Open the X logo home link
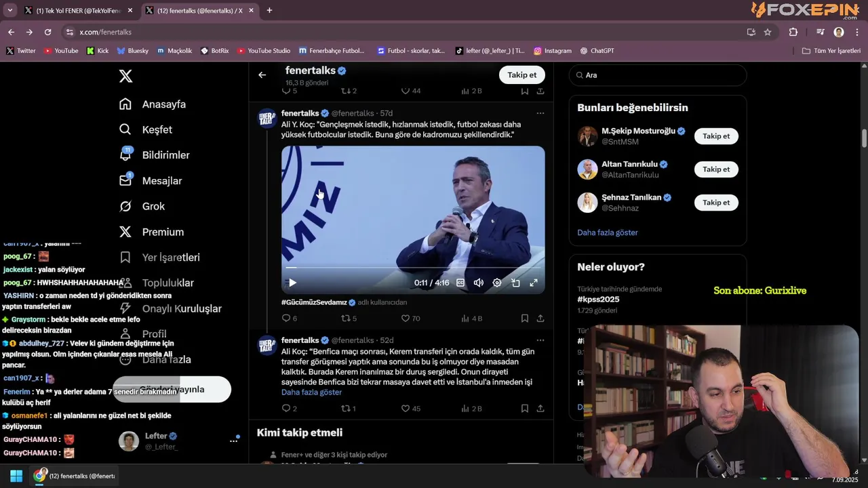 (x=125, y=76)
